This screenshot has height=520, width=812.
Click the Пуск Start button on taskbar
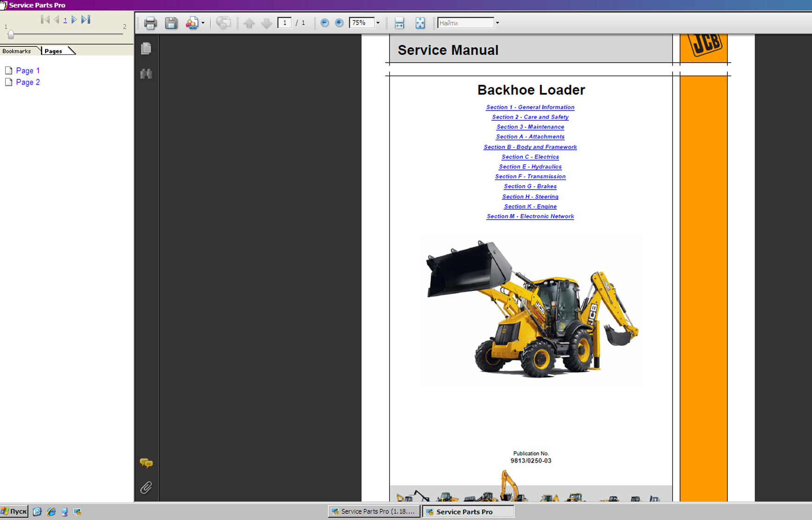(14, 511)
